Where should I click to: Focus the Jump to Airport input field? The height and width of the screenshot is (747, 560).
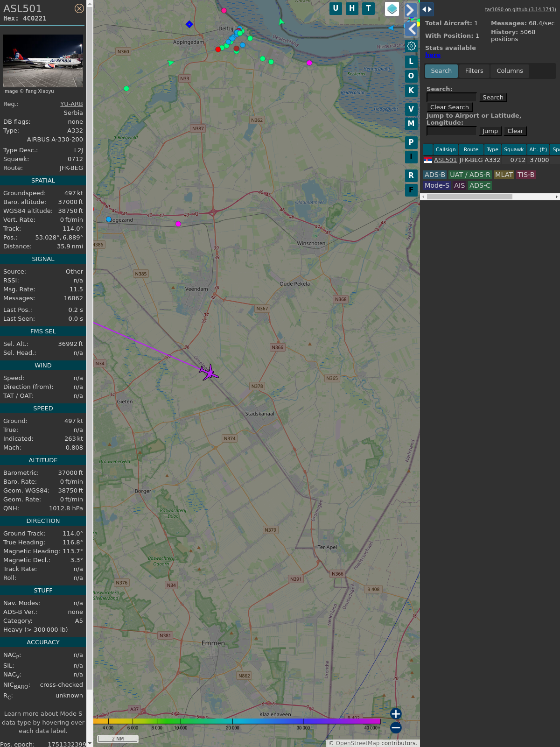(451, 131)
